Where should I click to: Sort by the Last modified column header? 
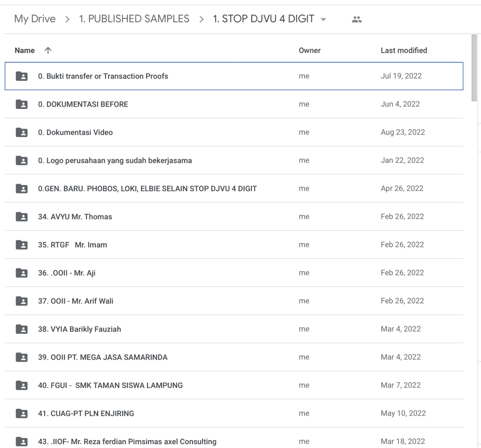click(403, 50)
